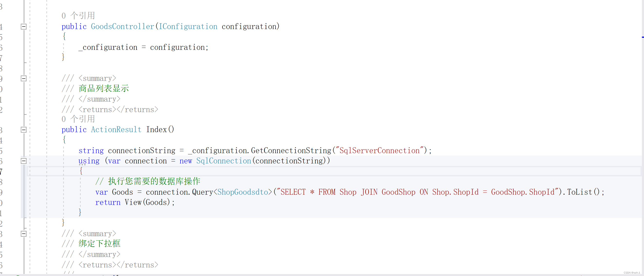Collapse the using connection block

(23, 161)
